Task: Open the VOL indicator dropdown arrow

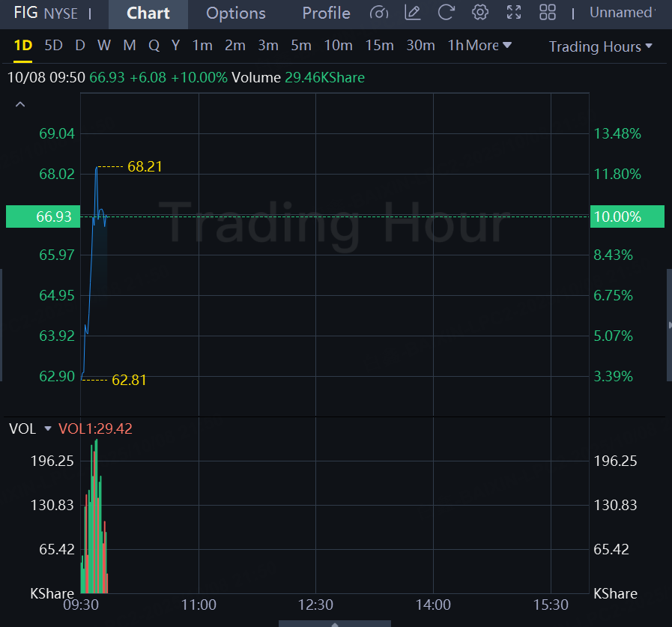Action: pyautogui.click(x=47, y=428)
